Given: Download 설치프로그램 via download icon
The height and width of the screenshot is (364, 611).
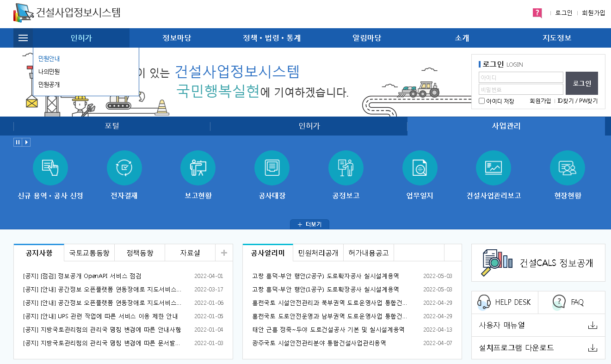Looking at the screenshot, I should pyautogui.click(x=592, y=348).
